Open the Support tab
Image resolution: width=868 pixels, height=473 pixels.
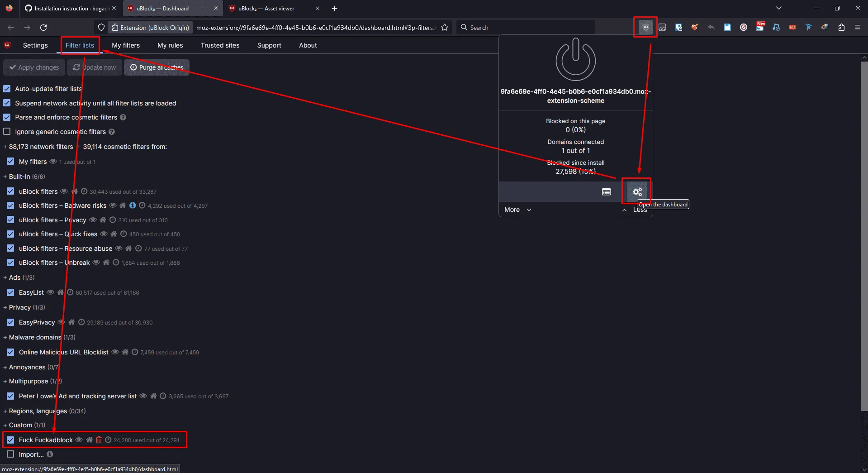[x=269, y=45]
